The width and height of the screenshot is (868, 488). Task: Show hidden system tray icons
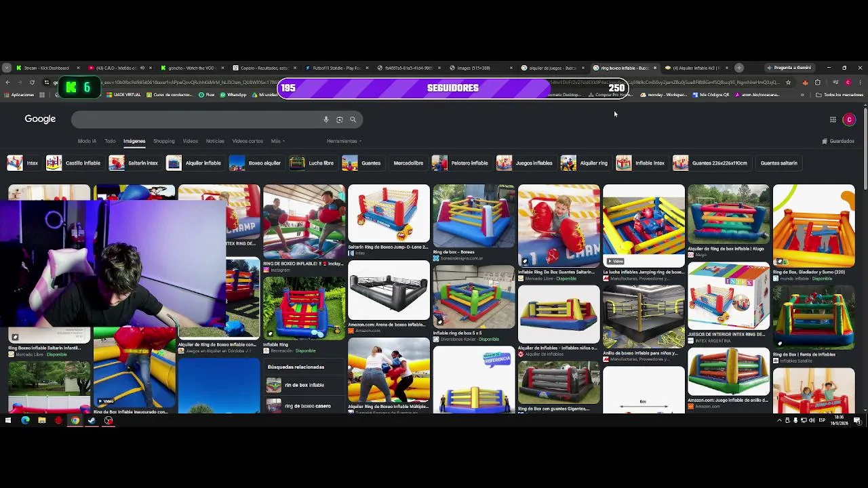tap(779, 421)
